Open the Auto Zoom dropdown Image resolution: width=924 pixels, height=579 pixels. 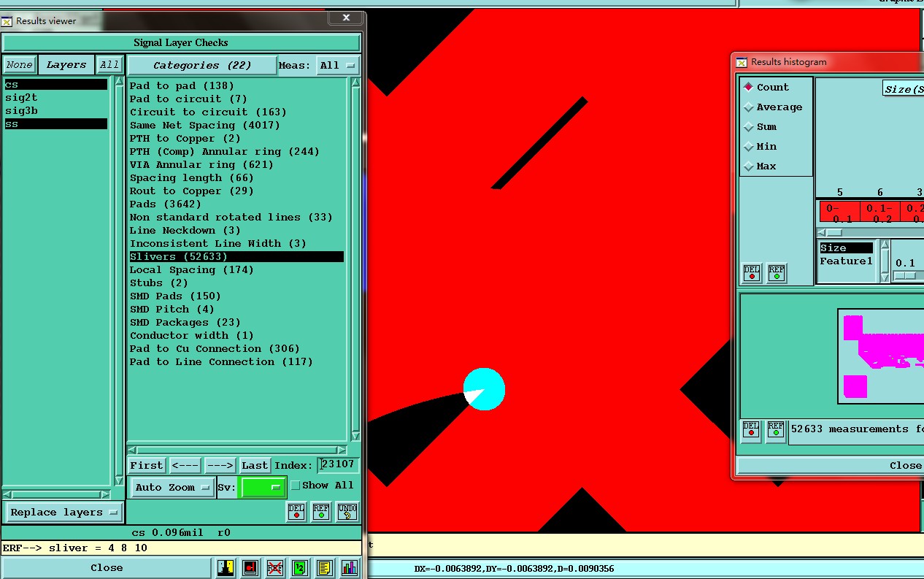(x=173, y=487)
